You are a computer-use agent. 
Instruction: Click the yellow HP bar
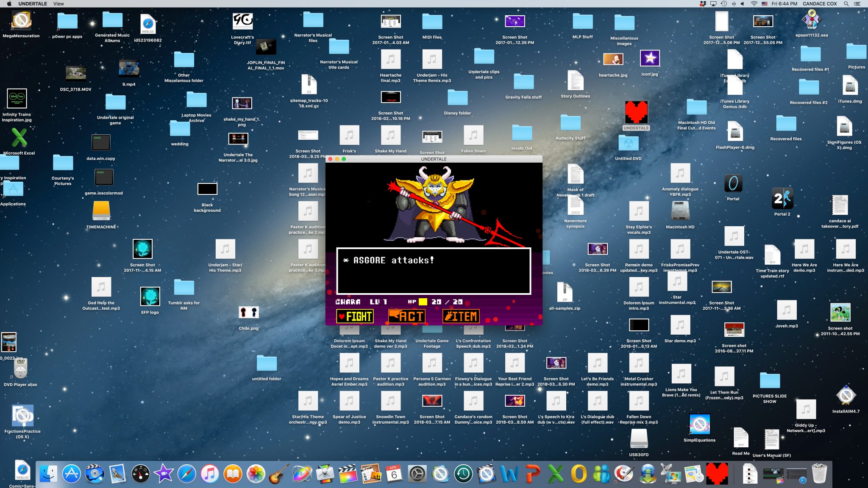[423, 302]
